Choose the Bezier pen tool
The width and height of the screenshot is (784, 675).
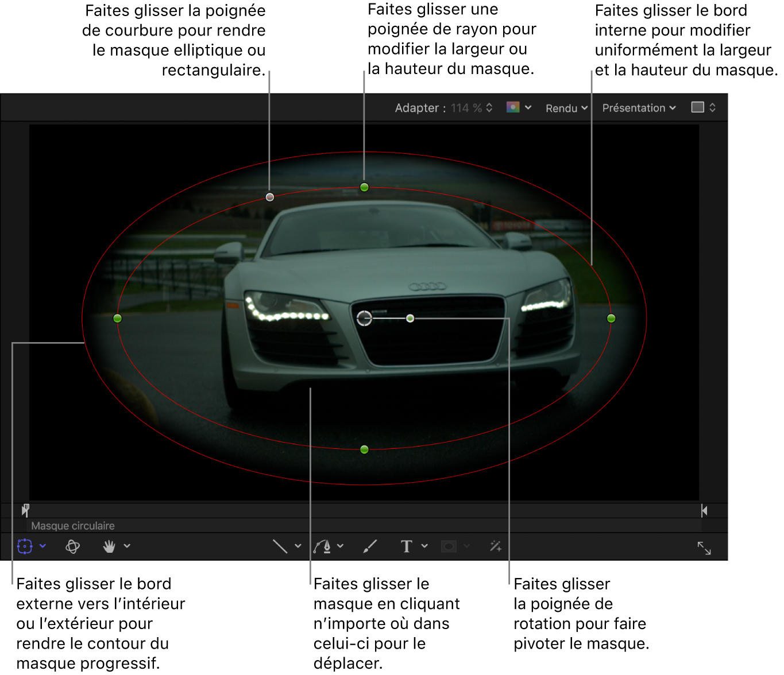(322, 546)
